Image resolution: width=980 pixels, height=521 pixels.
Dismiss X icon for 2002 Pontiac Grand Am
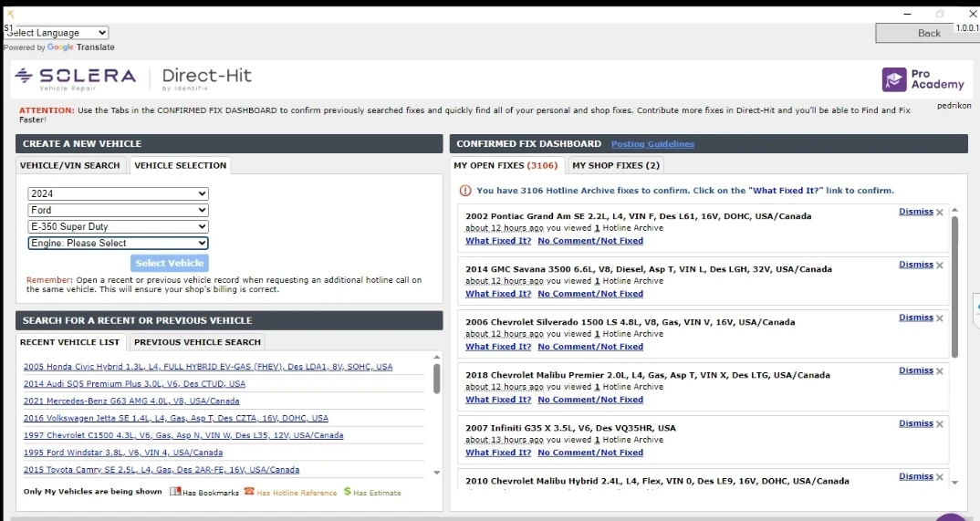pyautogui.click(x=939, y=213)
